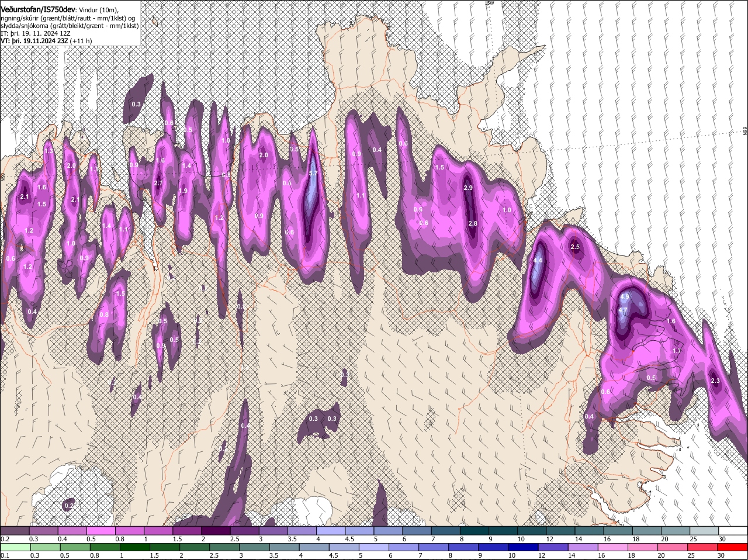Select the 4.7 value label on the map

[x=622, y=310]
